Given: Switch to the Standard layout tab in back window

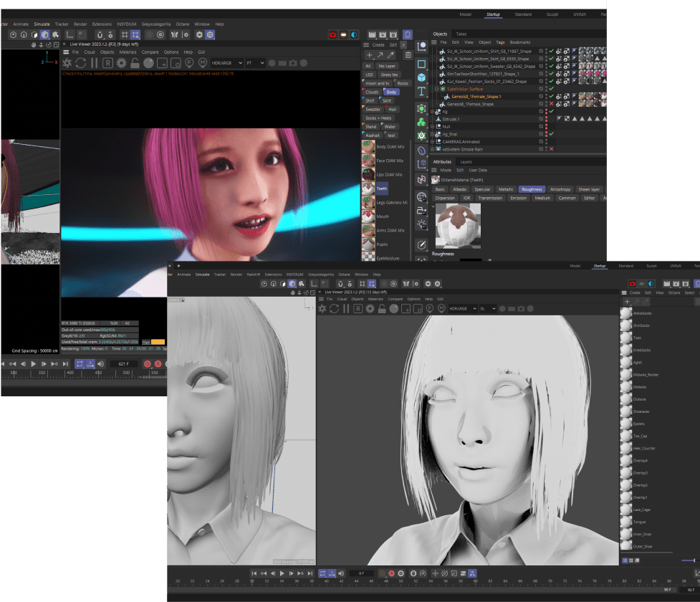Looking at the screenshot, I should (x=523, y=14).
